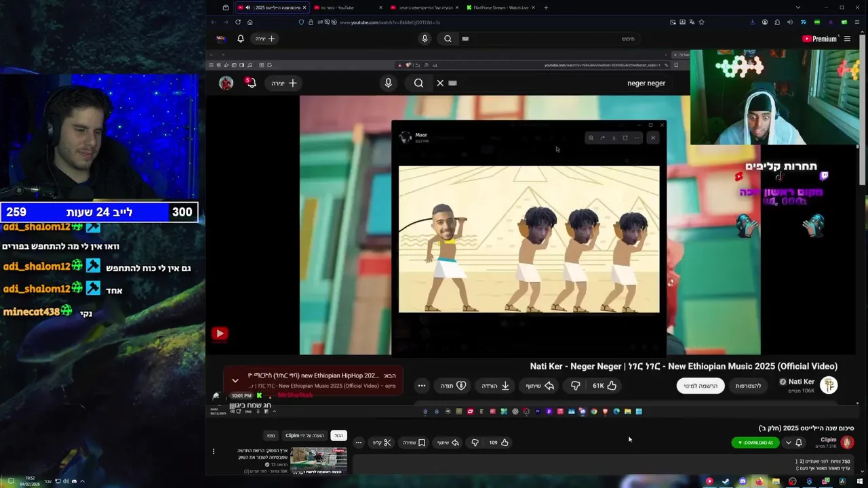Select the העלה על ידי Clipim filter chip
Viewport: 868px width, 488px height.
click(x=304, y=436)
